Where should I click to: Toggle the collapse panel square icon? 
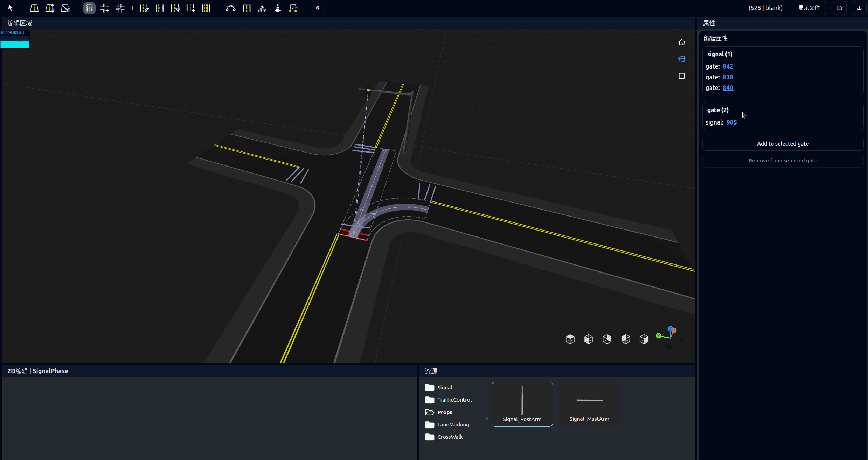(681, 76)
